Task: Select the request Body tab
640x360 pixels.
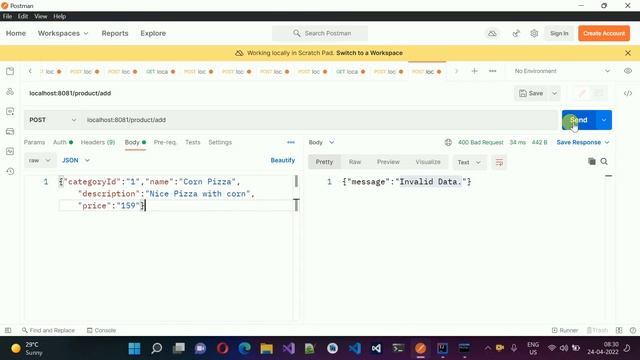Action: 135,142
